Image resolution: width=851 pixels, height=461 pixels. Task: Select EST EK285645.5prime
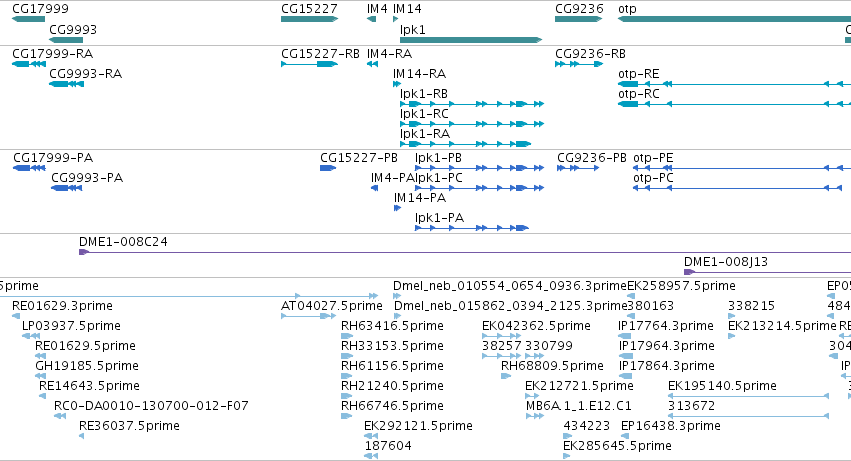coord(618,447)
